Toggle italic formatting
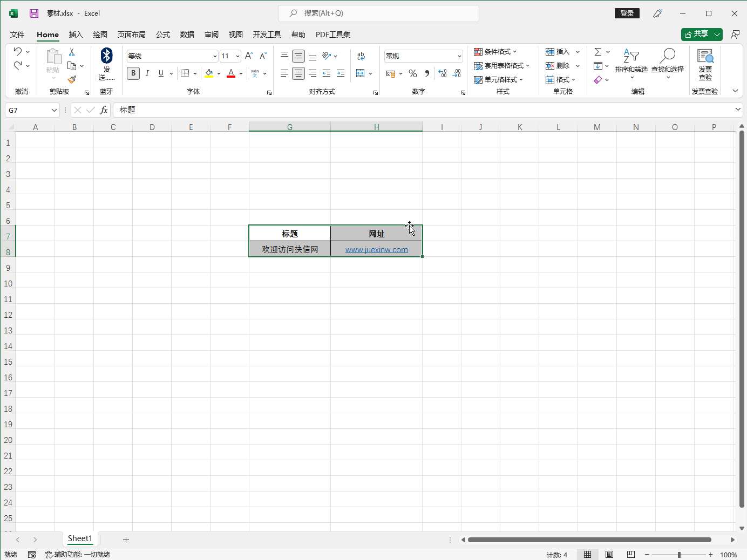Screen dimensions: 747x560 click(x=147, y=73)
